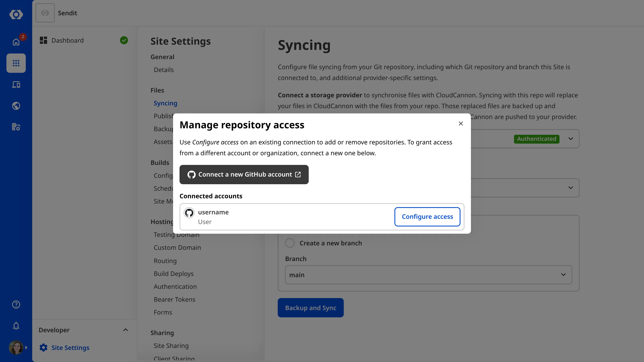Open the user profile avatar
This screenshot has height=362, width=644.
point(16,347)
